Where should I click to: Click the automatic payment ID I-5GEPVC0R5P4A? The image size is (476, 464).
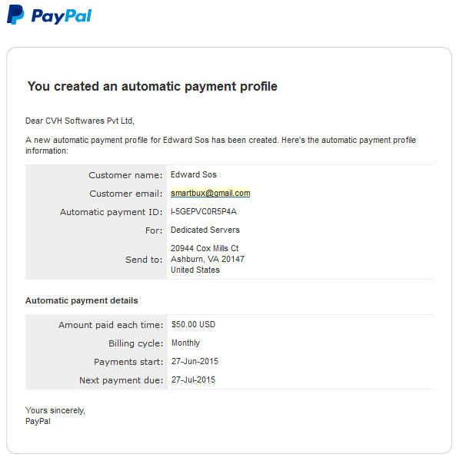204,211
